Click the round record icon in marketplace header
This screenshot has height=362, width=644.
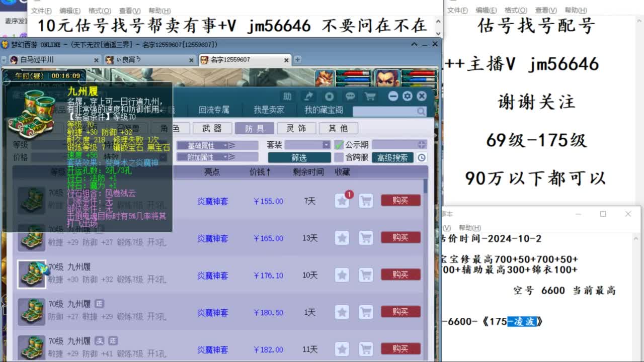coord(329,97)
